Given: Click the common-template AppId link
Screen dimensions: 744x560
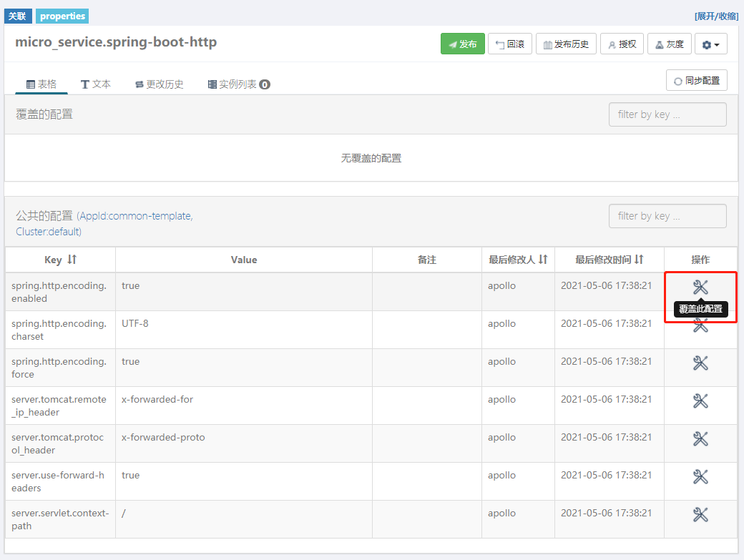Looking at the screenshot, I should point(134,216).
